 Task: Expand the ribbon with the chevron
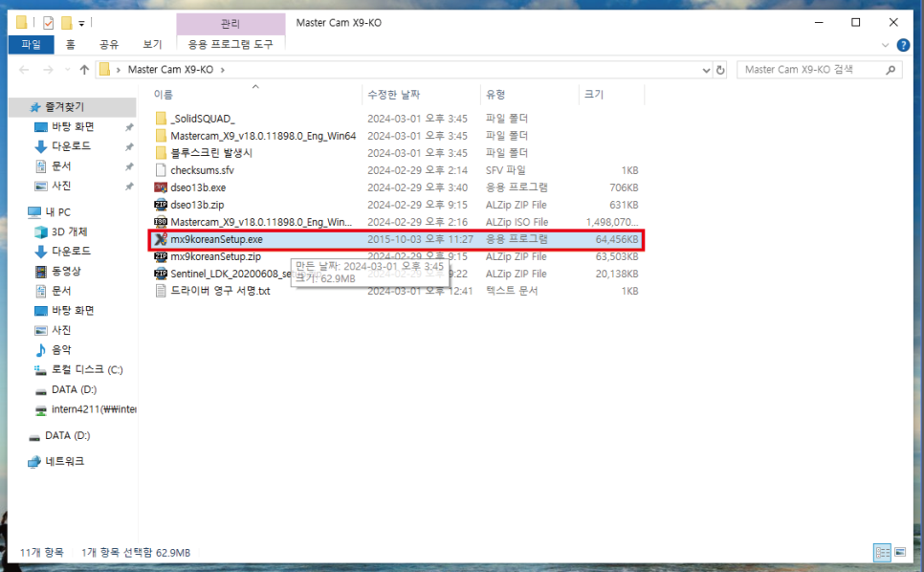pos(885,45)
